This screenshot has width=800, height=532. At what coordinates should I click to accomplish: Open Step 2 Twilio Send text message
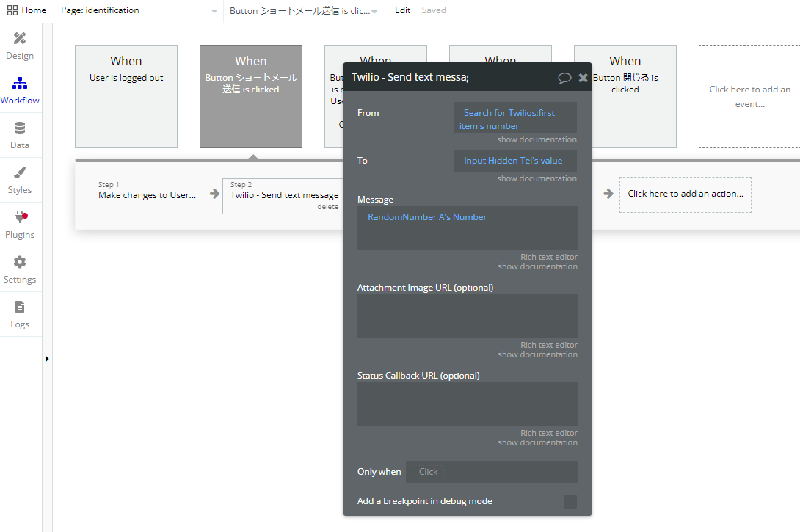click(283, 196)
